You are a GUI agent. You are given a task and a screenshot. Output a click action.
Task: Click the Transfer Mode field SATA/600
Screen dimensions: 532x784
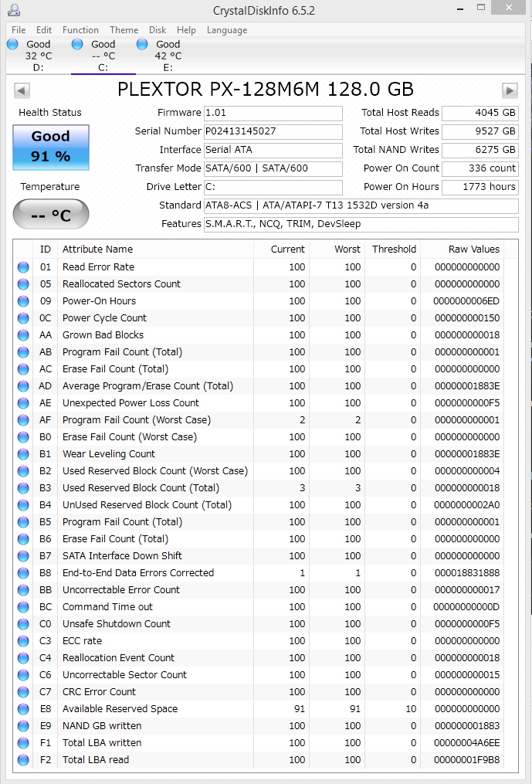(273, 168)
